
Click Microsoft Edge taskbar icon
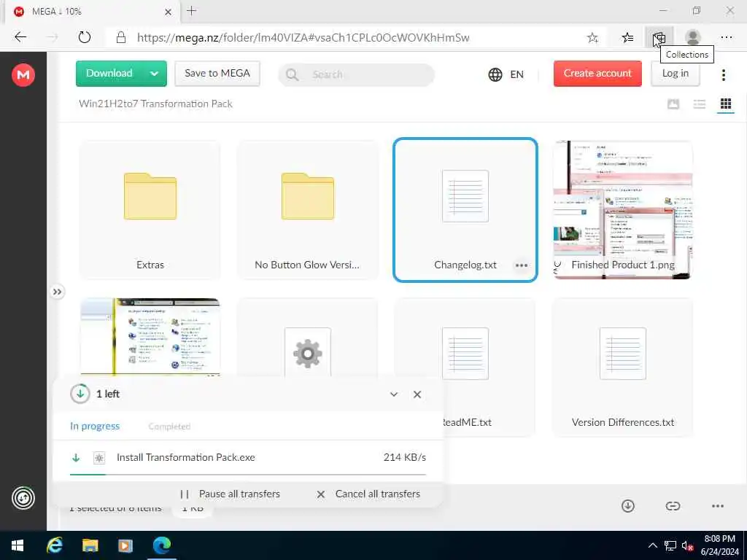tap(161, 545)
